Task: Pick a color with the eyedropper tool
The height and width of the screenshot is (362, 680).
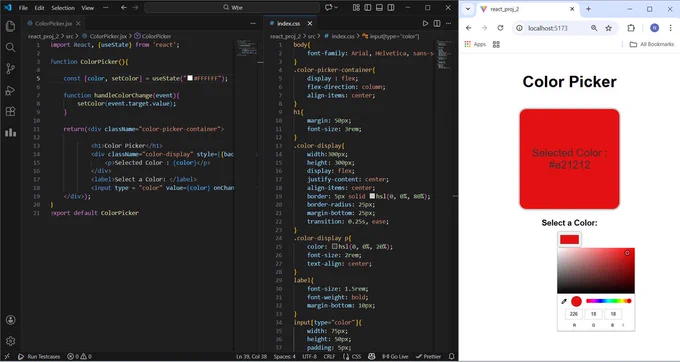Action: pyautogui.click(x=564, y=301)
